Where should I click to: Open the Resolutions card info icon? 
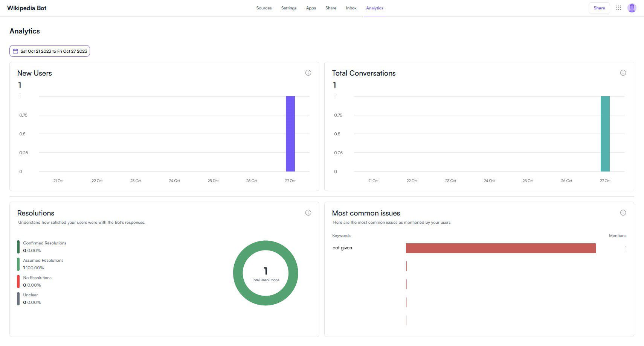(x=308, y=212)
